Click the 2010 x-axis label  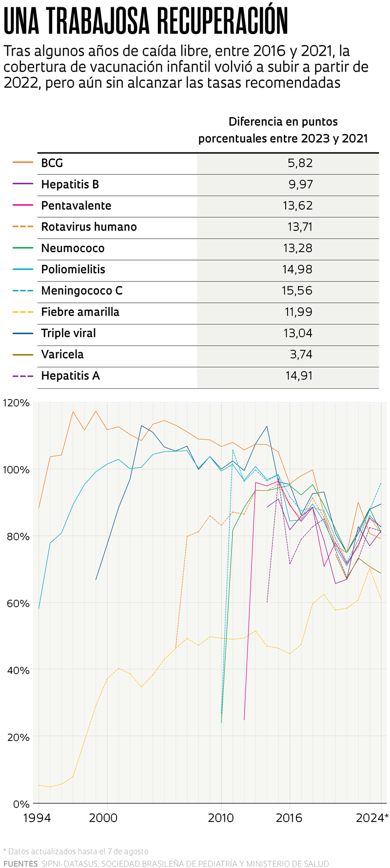221,818
